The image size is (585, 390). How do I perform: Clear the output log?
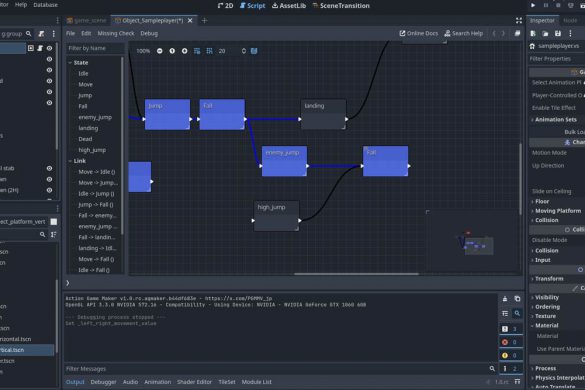click(505, 299)
